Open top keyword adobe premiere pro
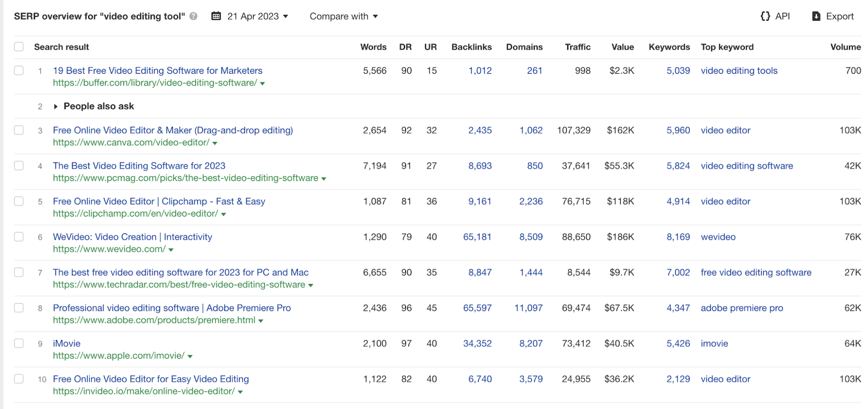Screen dimensions: 868x409 click(x=742, y=308)
